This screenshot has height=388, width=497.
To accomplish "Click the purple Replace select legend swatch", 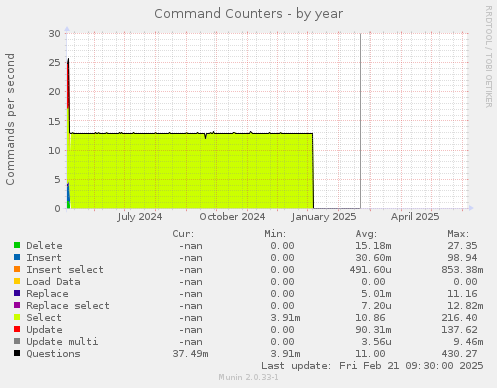I will pyautogui.click(x=17, y=305).
